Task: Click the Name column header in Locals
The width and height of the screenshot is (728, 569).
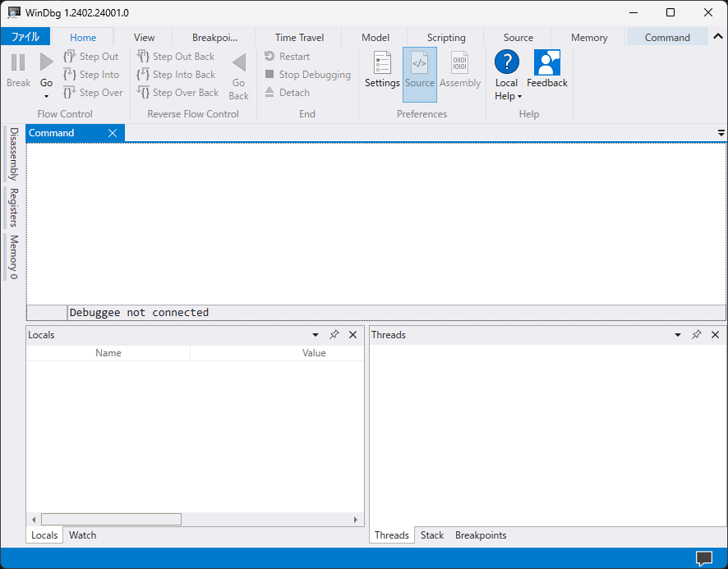Action: (108, 353)
